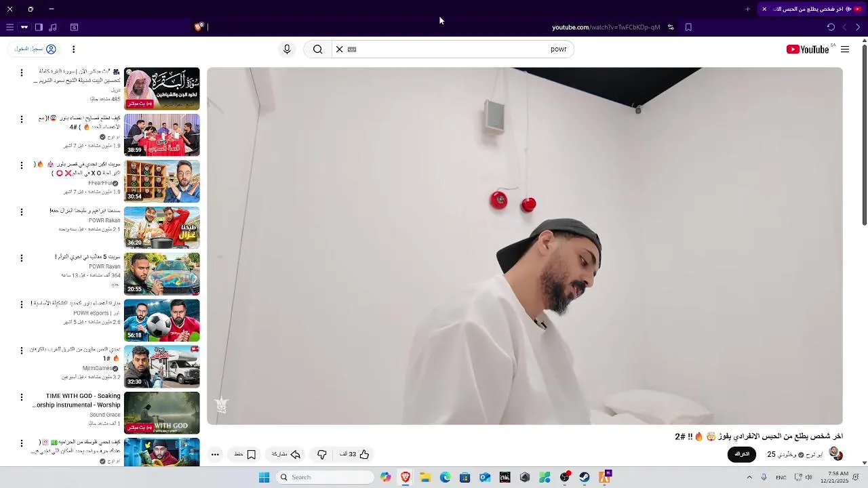Open Steam from the taskbar
Viewport: 868px width, 488px height.
[585, 477]
